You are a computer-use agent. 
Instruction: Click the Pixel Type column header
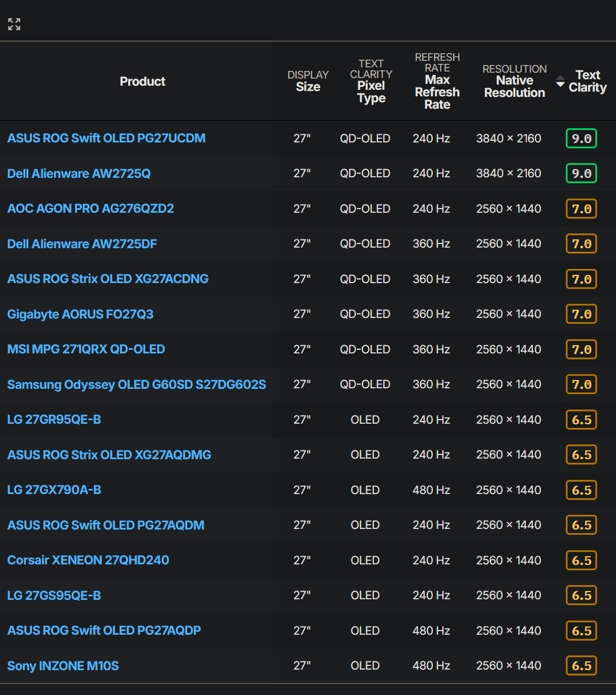pos(371,81)
